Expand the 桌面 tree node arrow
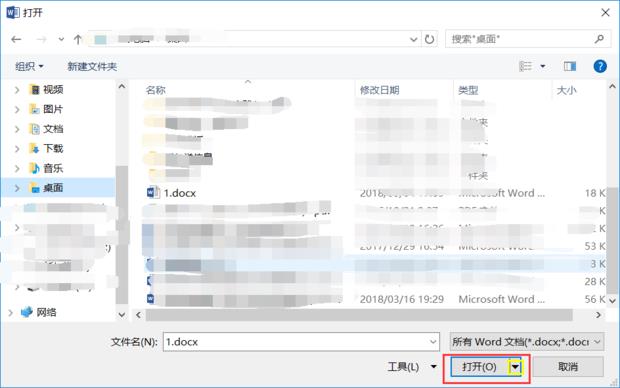620x388 pixels. pos(17,188)
